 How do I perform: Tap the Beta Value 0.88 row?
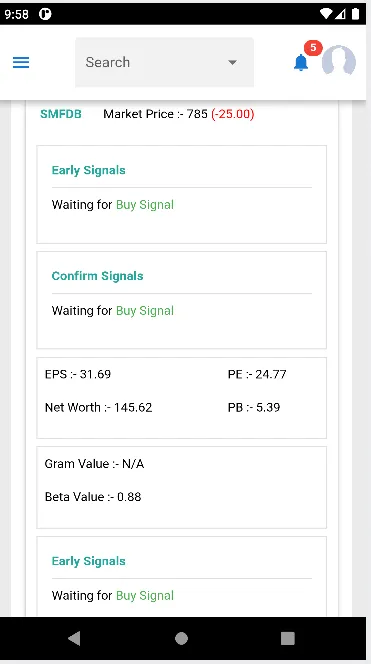click(x=93, y=497)
